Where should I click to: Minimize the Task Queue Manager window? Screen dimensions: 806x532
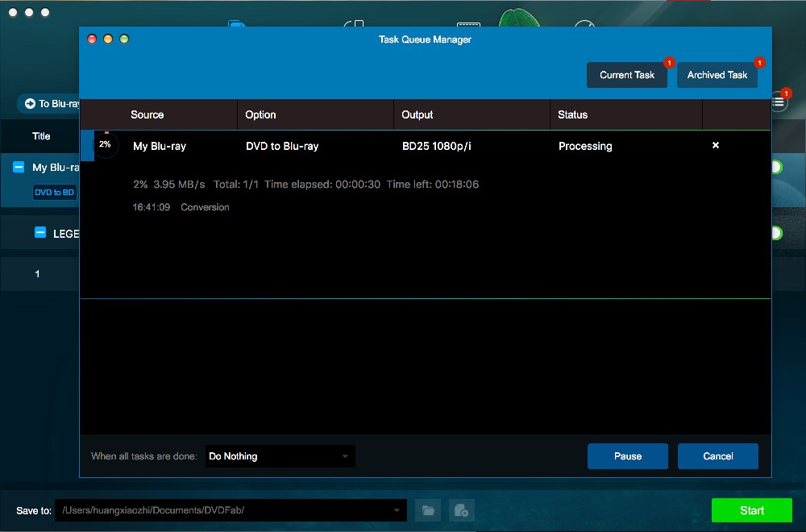click(x=108, y=39)
